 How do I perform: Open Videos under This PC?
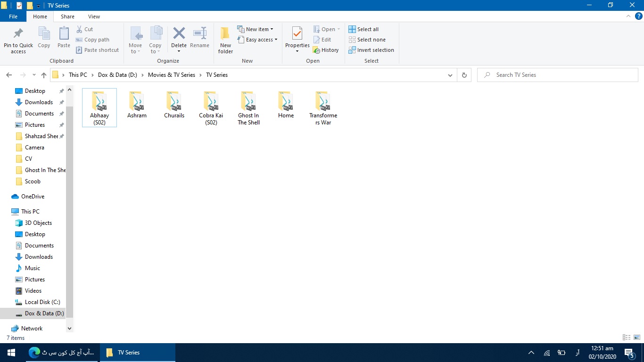pos(33,291)
